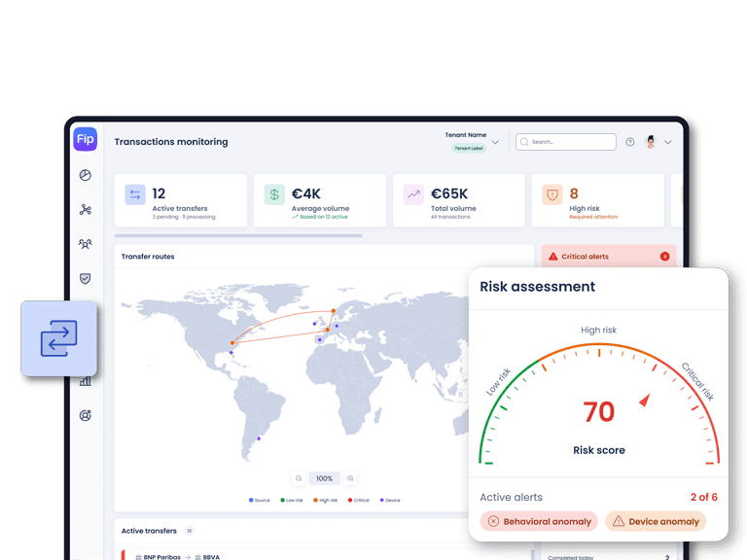Click the Total volume trend icon

pos(413,194)
